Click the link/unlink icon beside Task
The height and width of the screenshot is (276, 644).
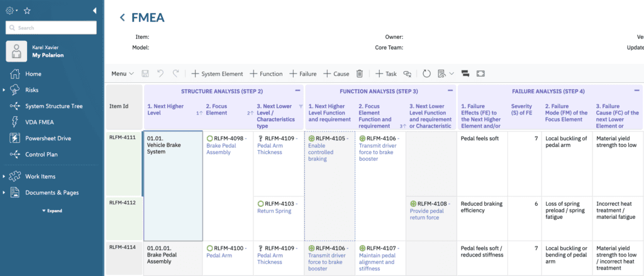tap(407, 74)
